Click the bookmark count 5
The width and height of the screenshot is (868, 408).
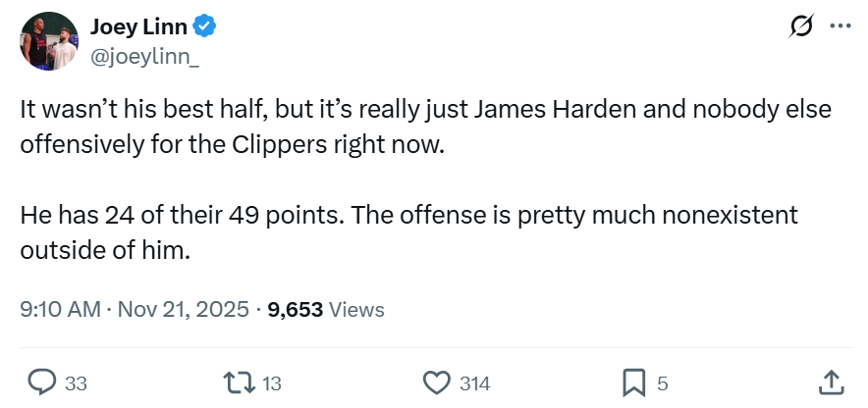click(663, 383)
